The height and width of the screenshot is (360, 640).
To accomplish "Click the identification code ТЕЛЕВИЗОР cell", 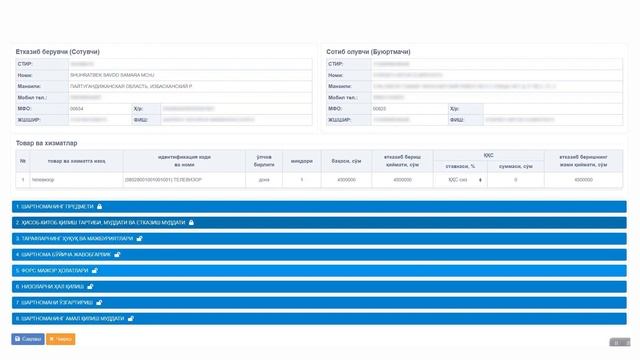I will 184,180.
